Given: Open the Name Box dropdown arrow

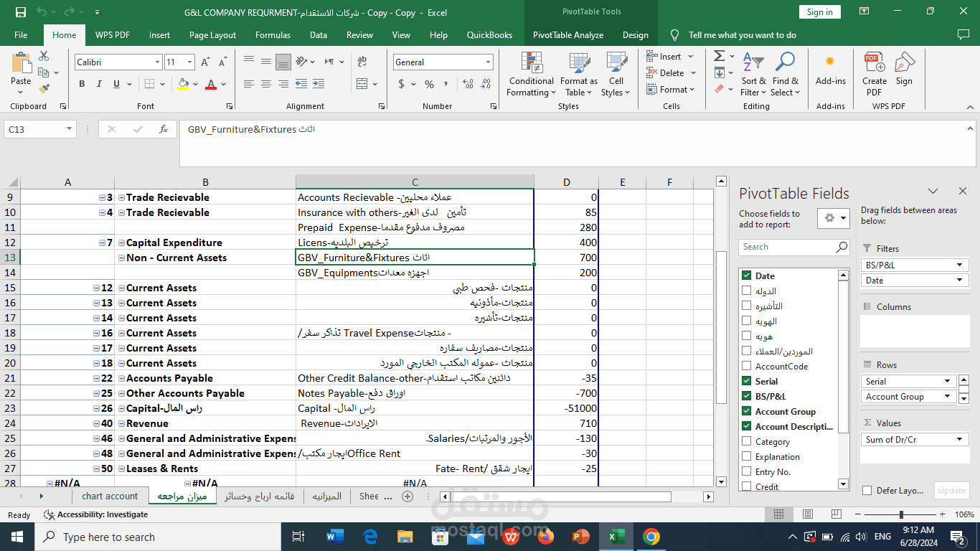Looking at the screenshot, I should coord(70,129).
